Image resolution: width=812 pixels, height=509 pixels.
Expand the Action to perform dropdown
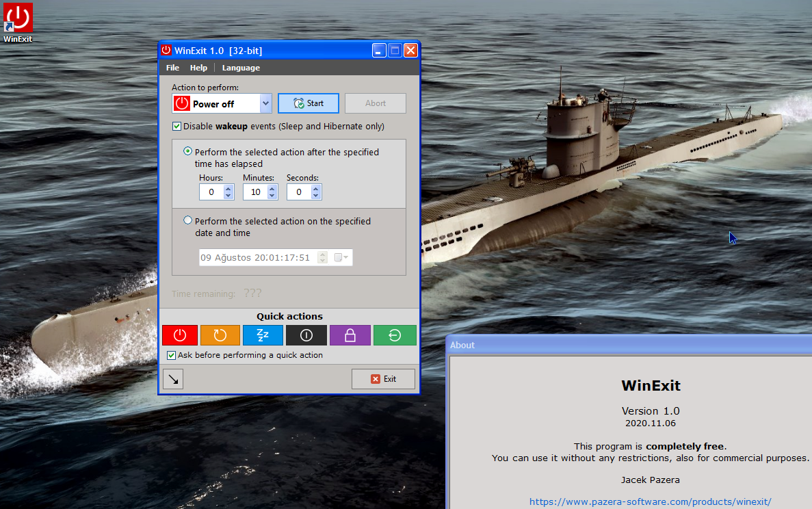(265, 103)
